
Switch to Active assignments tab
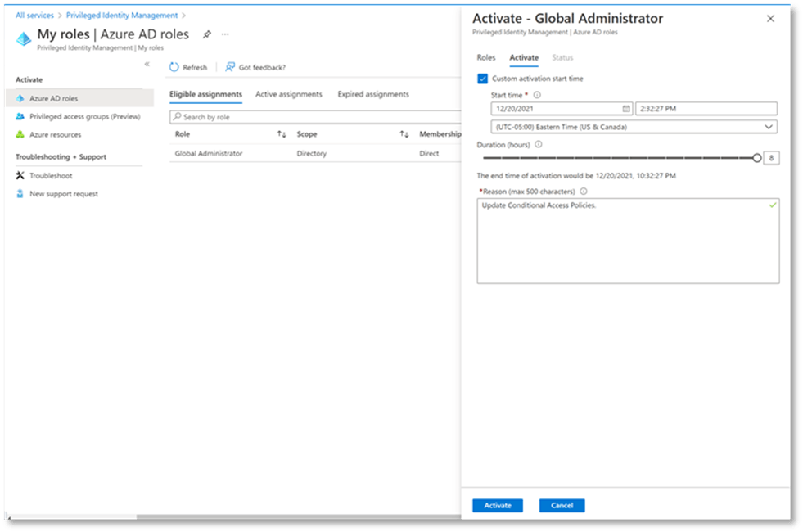[288, 94]
